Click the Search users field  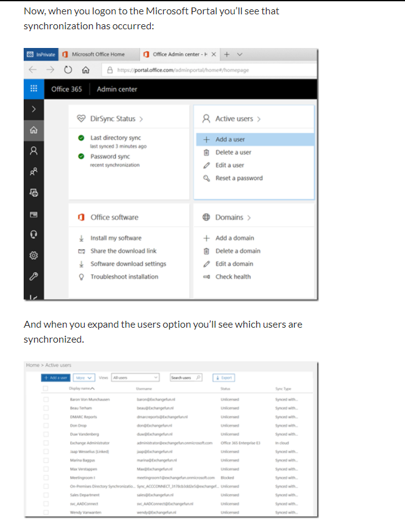[x=186, y=378]
